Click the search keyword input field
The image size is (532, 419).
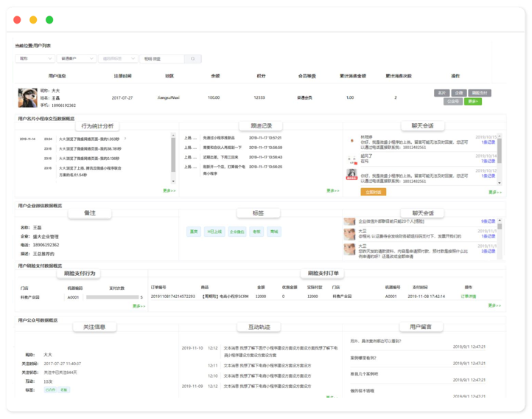161,59
